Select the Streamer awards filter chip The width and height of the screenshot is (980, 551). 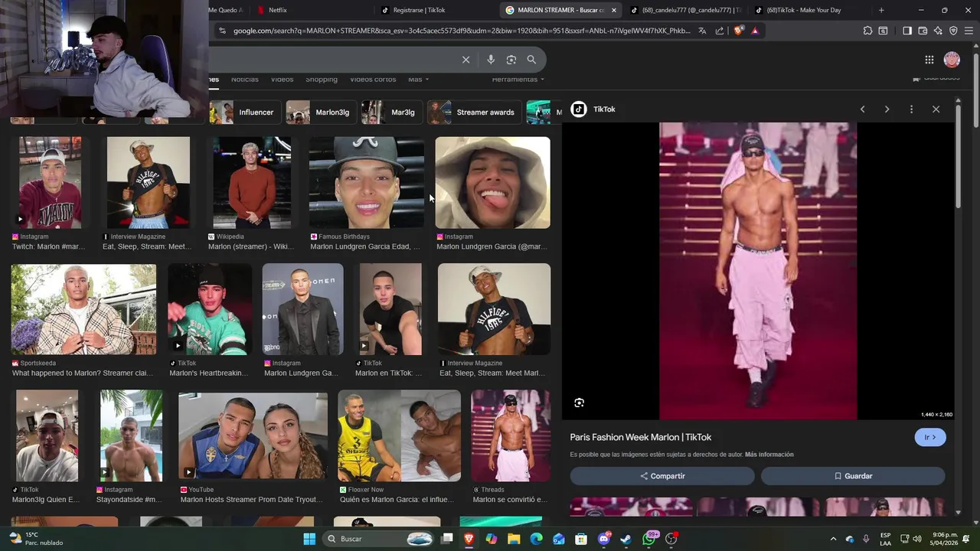475,112
